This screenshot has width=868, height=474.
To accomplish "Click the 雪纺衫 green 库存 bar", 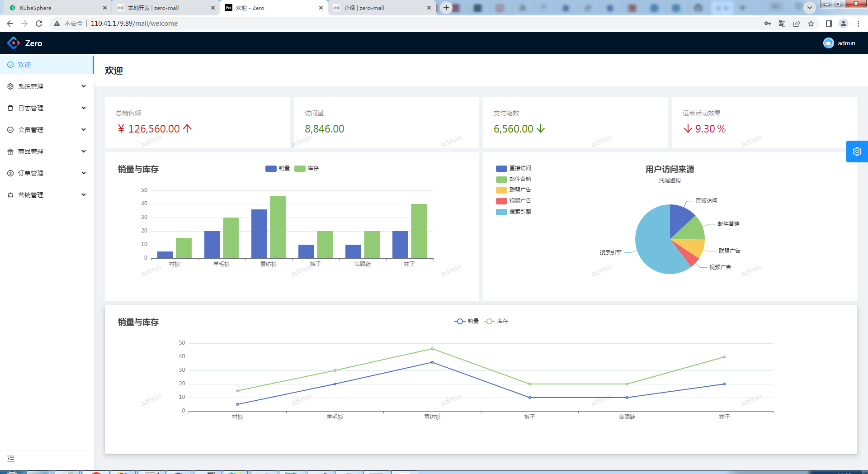I will pos(278,227).
